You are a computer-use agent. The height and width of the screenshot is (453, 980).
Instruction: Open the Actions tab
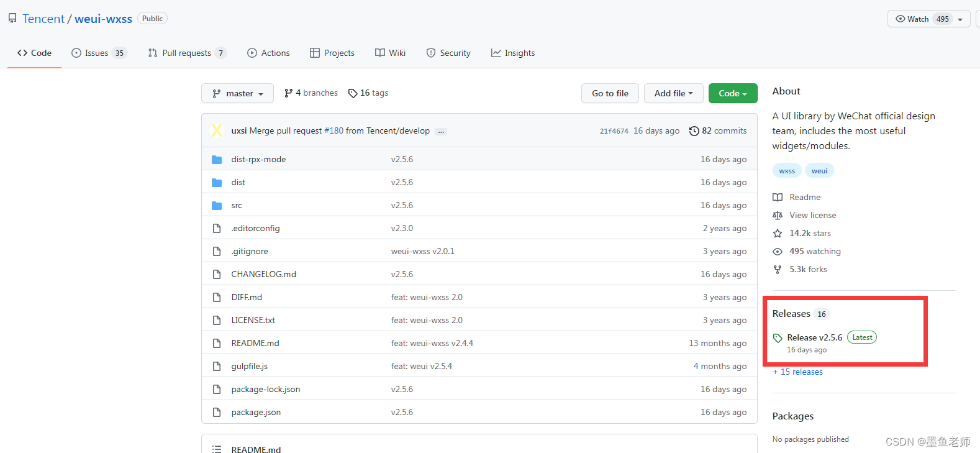268,53
